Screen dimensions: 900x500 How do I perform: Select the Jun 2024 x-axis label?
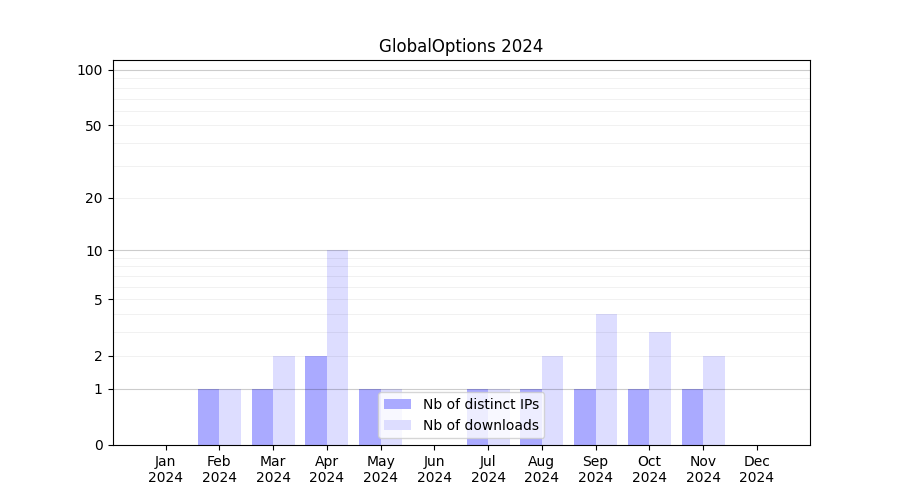pyautogui.click(x=434, y=469)
